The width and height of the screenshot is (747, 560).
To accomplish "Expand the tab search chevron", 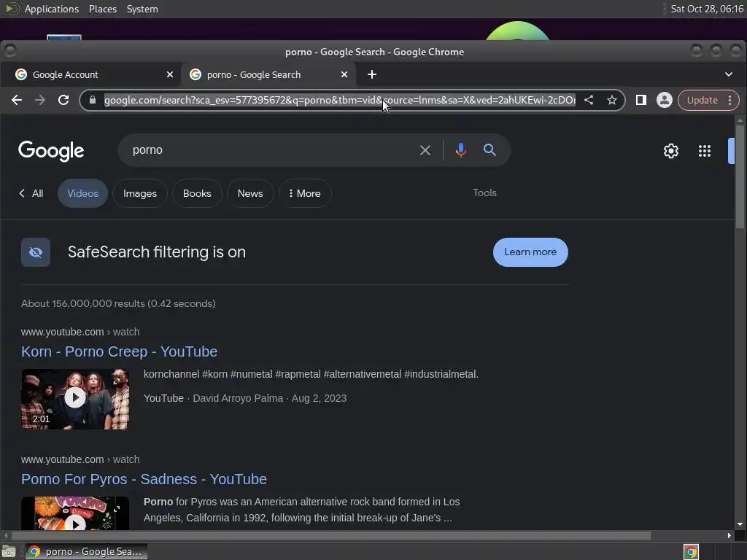I will point(729,75).
